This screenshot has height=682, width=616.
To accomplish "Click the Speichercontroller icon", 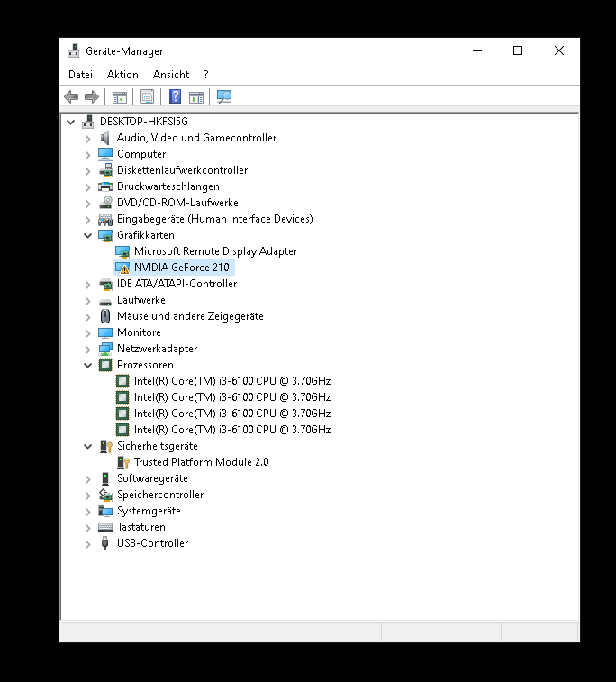I will pyautogui.click(x=105, y=495).
